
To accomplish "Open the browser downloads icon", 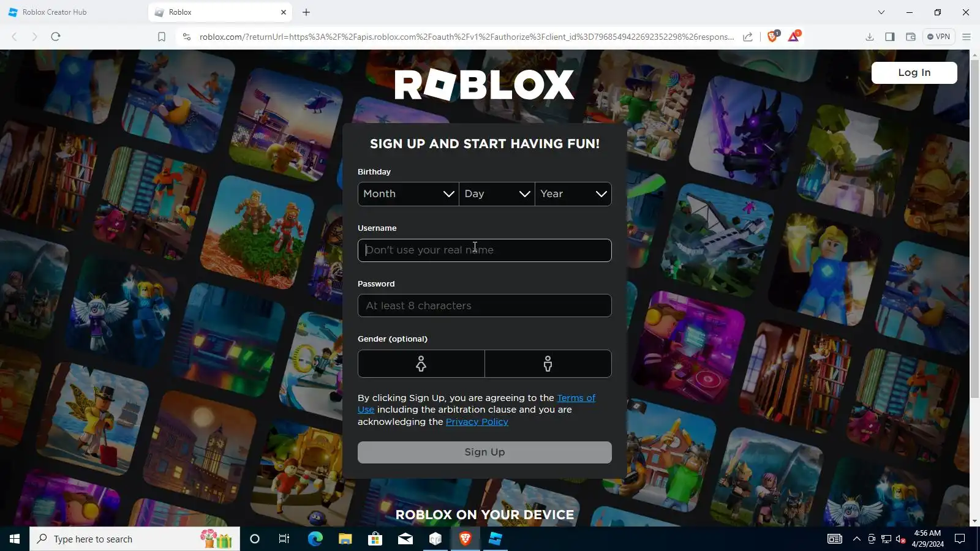I will (x=870, y=37).
